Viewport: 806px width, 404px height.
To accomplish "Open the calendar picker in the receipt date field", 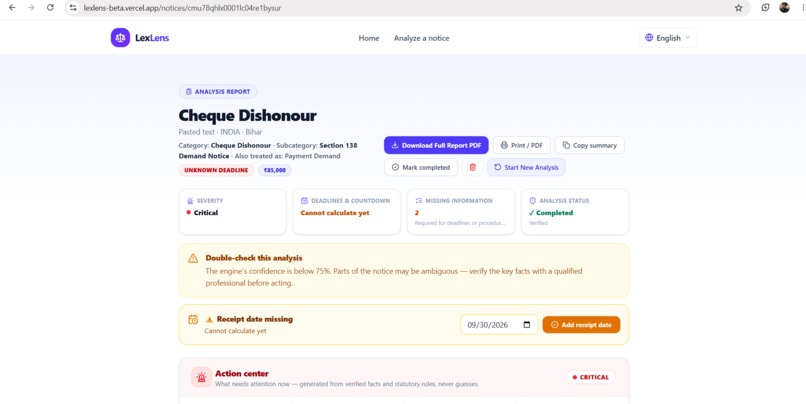I will pyautogui.click(x=527, y=325).
